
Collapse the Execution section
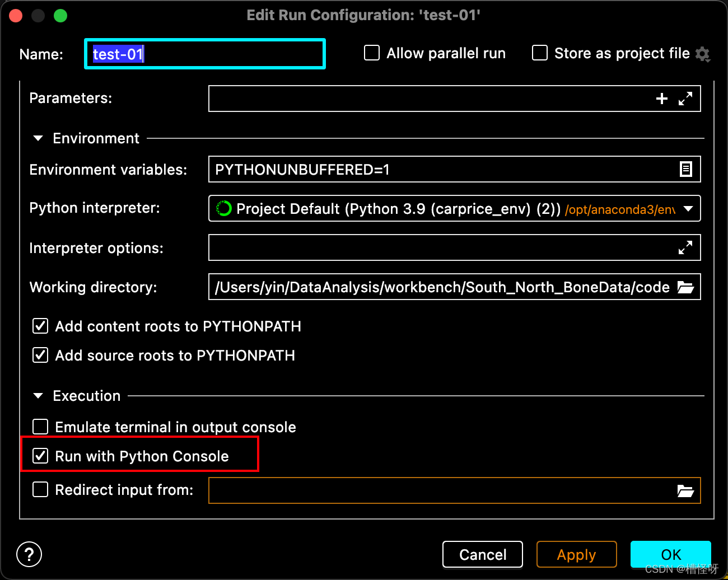38,396
